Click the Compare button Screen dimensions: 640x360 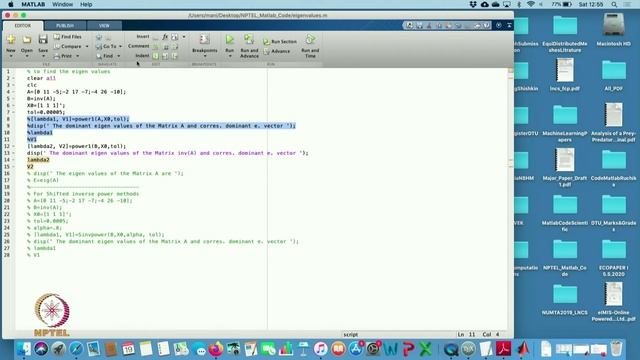[68, 47]
